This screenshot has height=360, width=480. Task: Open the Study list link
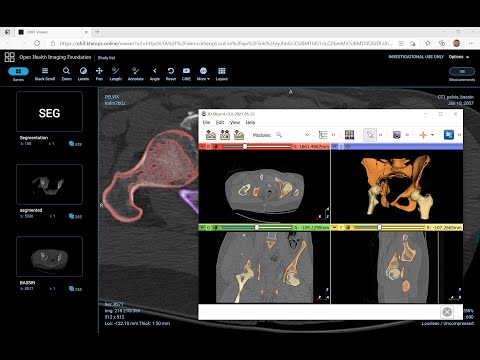106,58
